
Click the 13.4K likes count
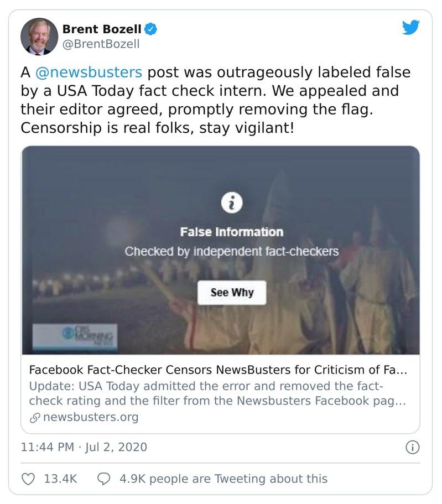pos(60,479)
